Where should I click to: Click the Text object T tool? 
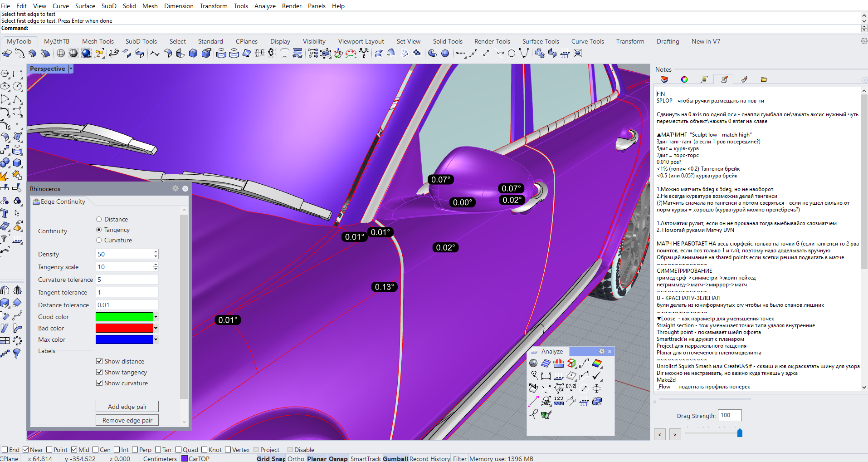point(5,213)
